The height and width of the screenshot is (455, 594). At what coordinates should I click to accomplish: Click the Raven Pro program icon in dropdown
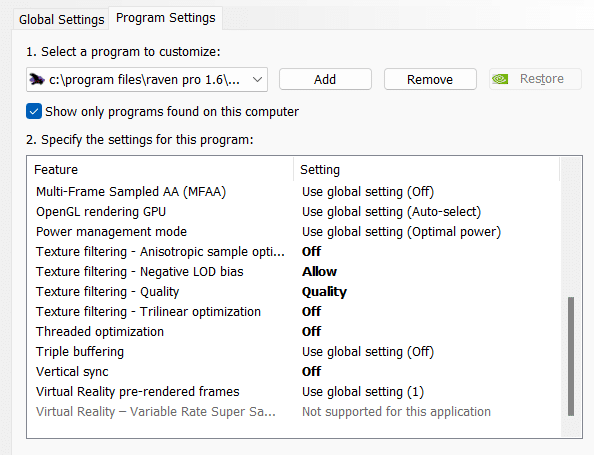[x=37, y=79]
